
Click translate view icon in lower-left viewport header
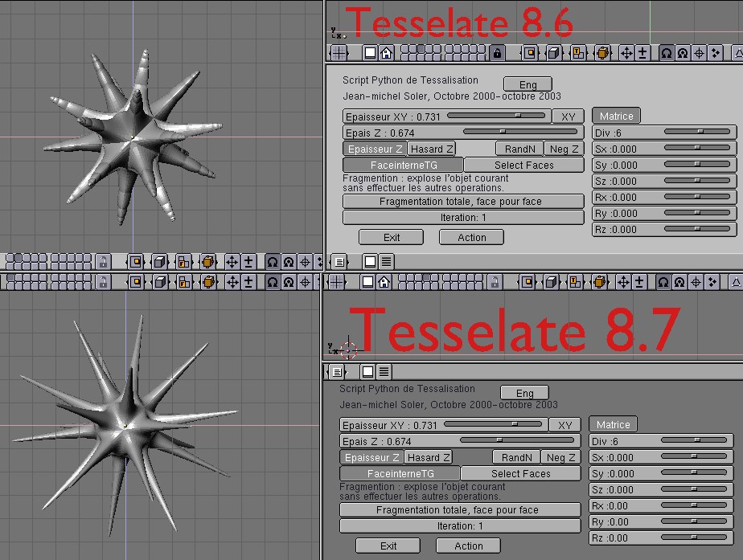point(232,282)
